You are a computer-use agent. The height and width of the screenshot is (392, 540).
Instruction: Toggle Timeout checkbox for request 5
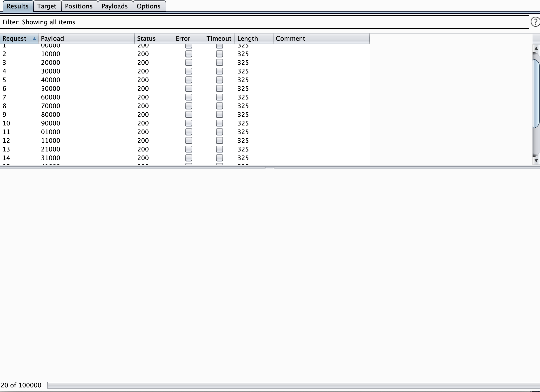(x=219, y=80)
